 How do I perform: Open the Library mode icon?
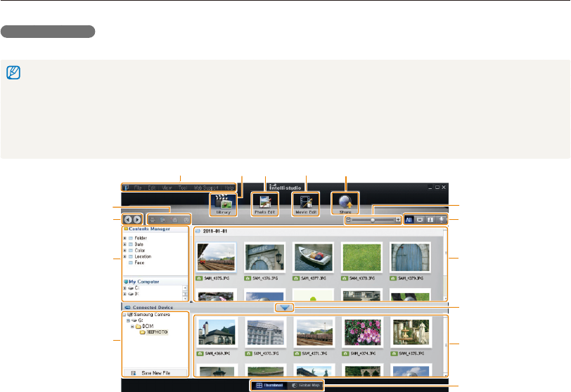pos(223,204)
